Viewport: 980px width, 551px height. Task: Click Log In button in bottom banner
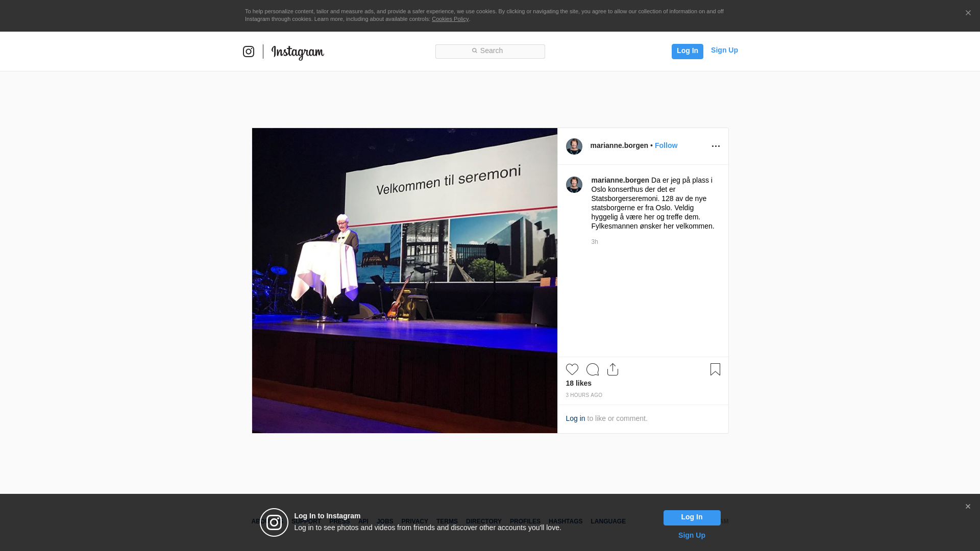pos(692,518)
